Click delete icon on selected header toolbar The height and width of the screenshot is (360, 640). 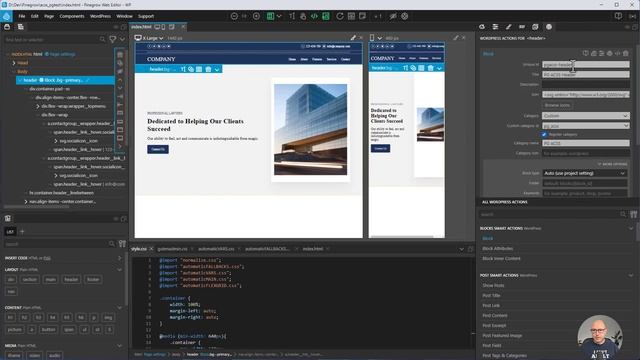click(x=208, y=69)
